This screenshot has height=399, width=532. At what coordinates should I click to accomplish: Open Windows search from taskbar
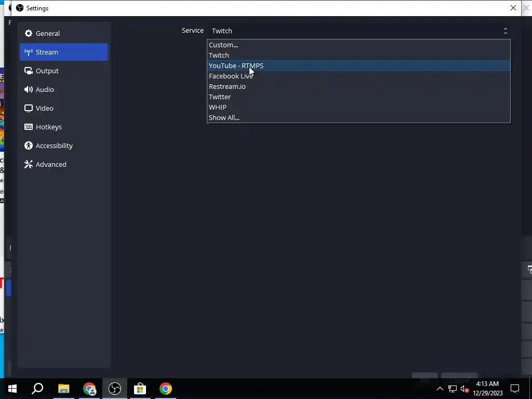37,389
